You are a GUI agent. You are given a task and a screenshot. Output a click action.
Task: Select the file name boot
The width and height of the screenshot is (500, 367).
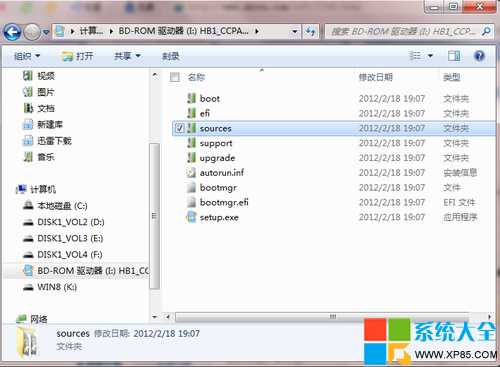point(210,99)
